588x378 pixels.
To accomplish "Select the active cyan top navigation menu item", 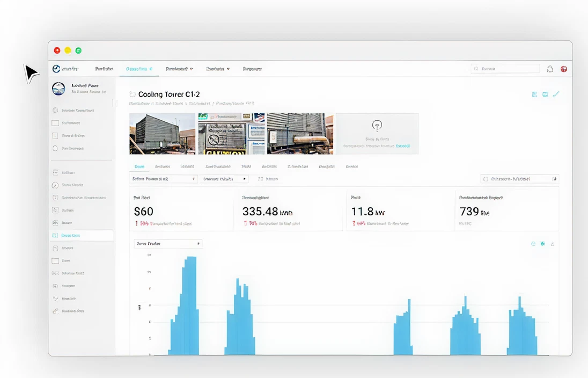I will 139,69.
